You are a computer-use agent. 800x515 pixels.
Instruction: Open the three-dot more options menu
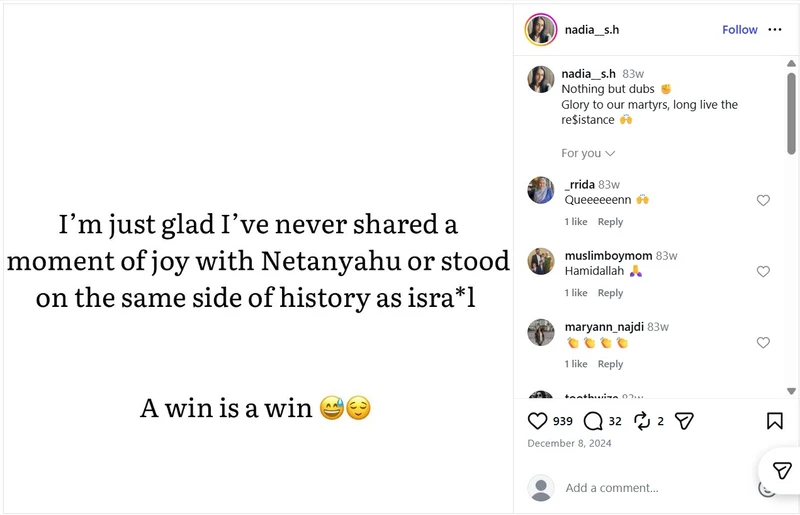tap(774, 30)
